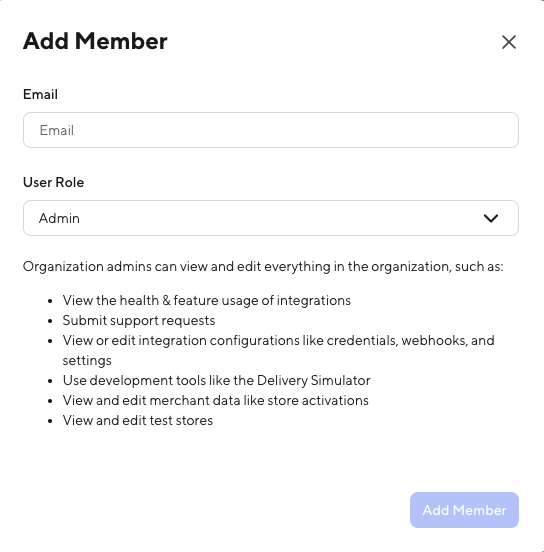Close the Add Member dialog with X
This screenshot has height=552, width=544.
coord(509,42)
